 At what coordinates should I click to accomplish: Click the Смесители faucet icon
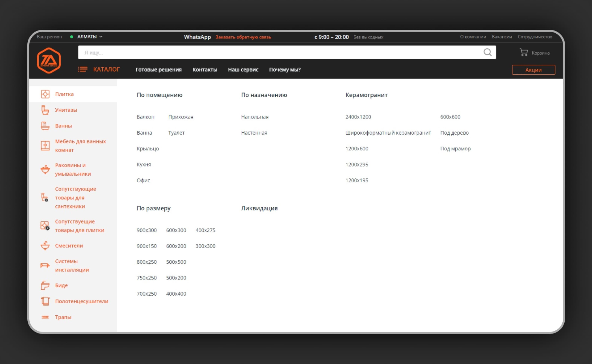[x=45, y=246]
